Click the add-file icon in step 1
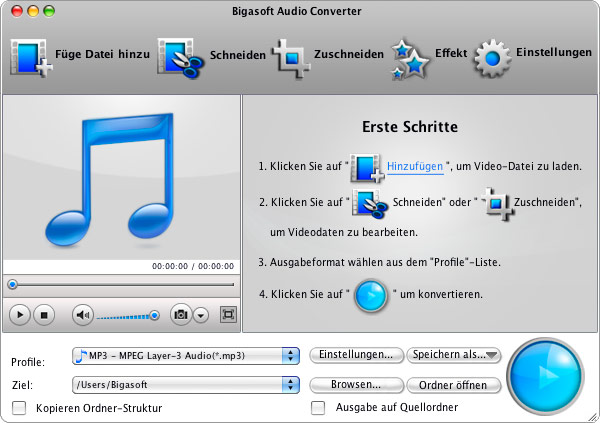 coord(367,168)
